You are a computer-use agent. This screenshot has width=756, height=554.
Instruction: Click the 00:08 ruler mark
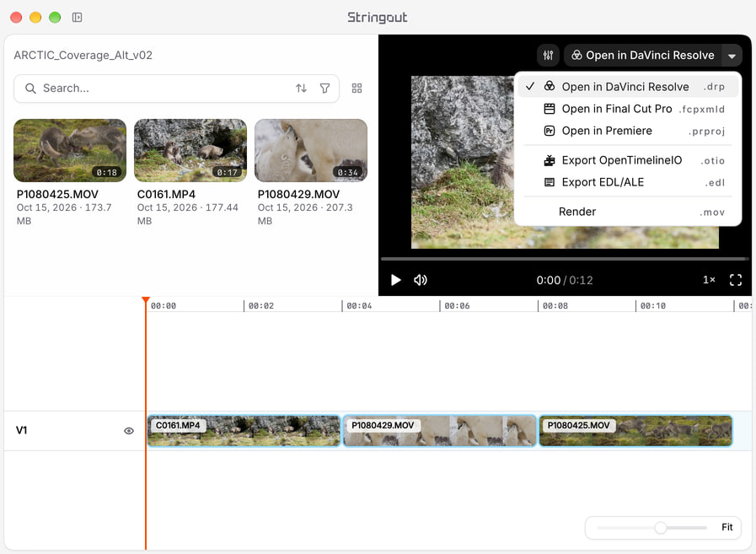pos(555,305)
